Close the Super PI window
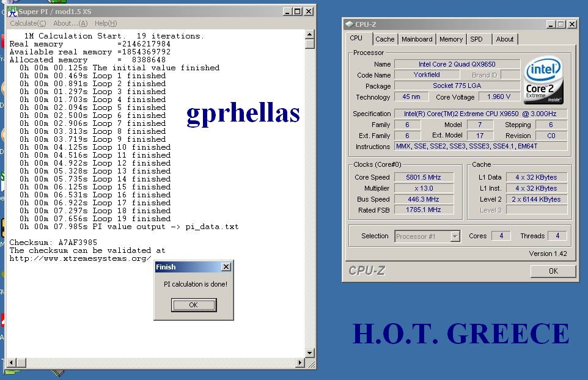588x380 pixels. [x=308, y=12]
